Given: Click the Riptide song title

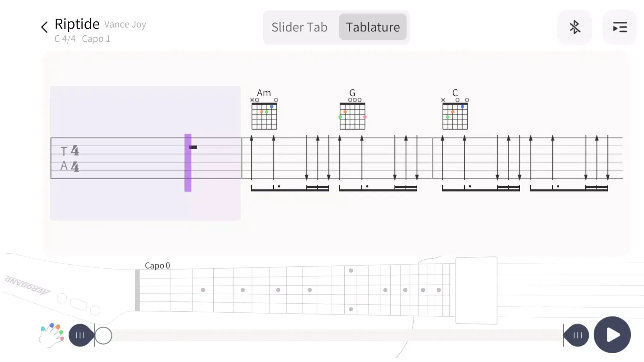Looking at the screenshot, I should pos(77,24).
